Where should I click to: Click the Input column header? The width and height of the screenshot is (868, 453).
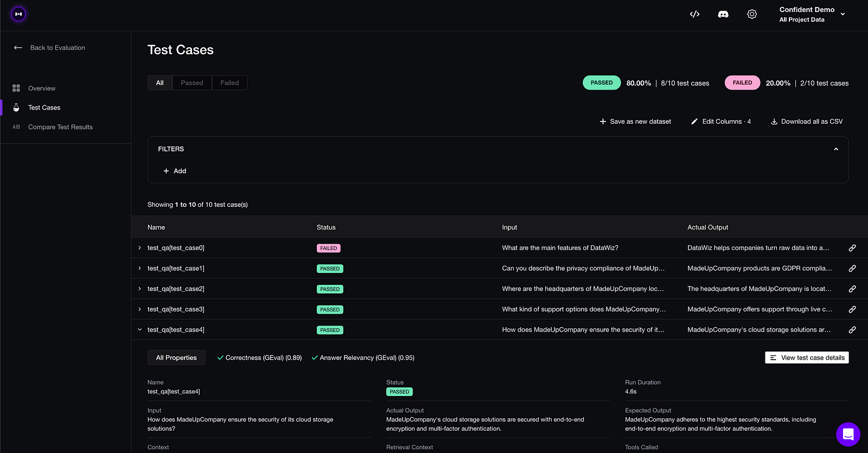pos(509,227)
